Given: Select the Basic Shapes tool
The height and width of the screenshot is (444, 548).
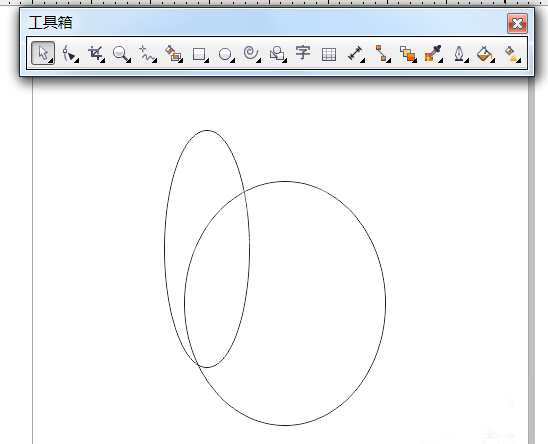Looking at the screenshot, I should [277, 54].
